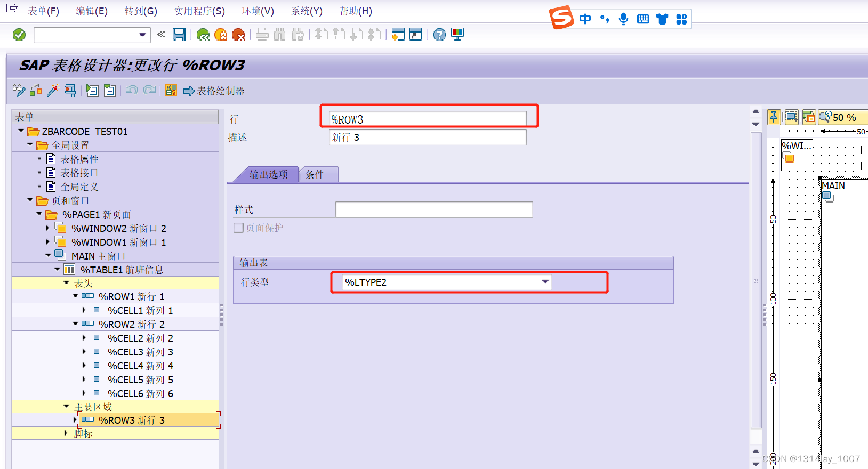Click the Redo arrow icon
Viewport: 868px width, 469px height.
150,90
